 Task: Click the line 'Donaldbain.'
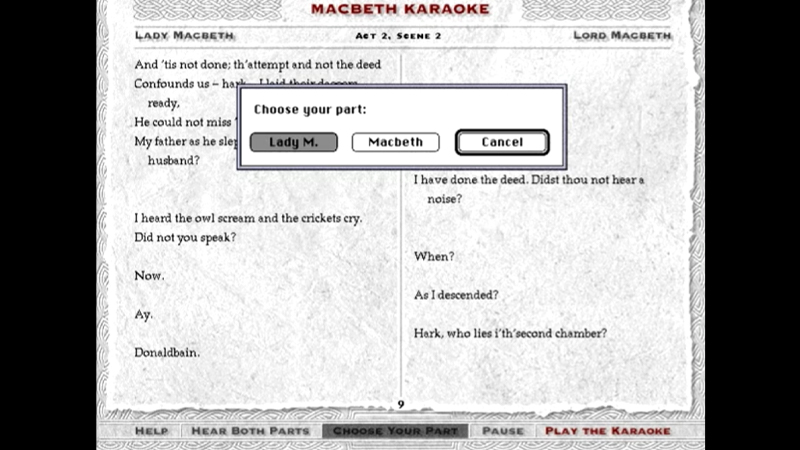point(167,353)
